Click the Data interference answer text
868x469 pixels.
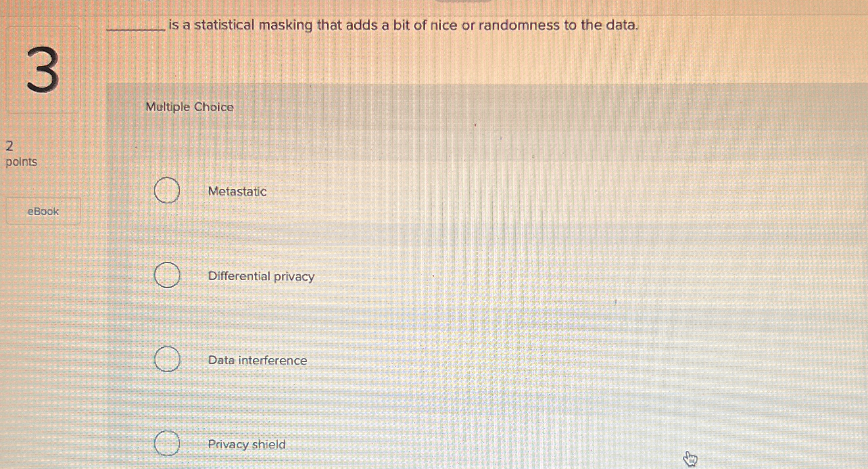pyautogui.click(x=257, y=360)
